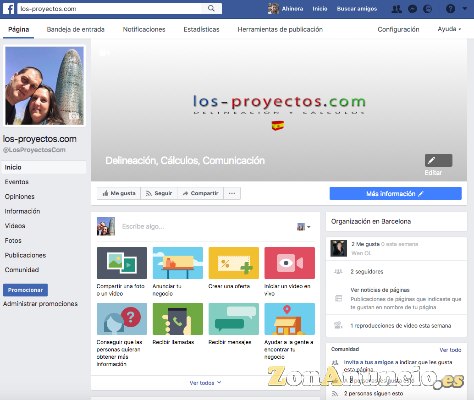
Task: Expand the account menu arrow
Action: (x=465, y=9)
